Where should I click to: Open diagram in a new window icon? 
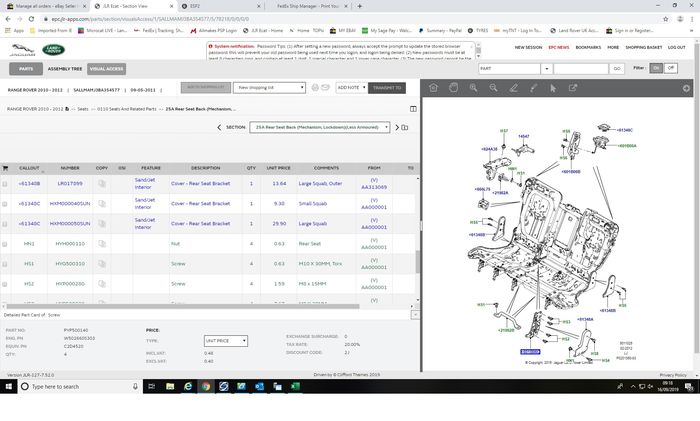pyautogui.click(x=573, y=88)
